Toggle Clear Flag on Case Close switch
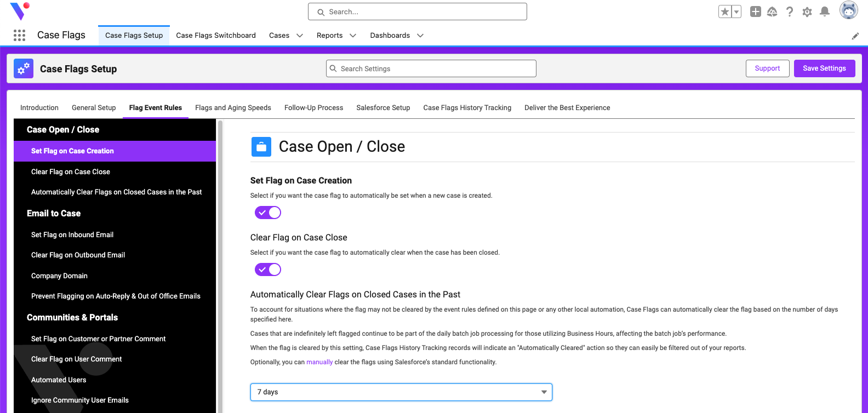The image size is (868, 413). click(x=268, y=269)
